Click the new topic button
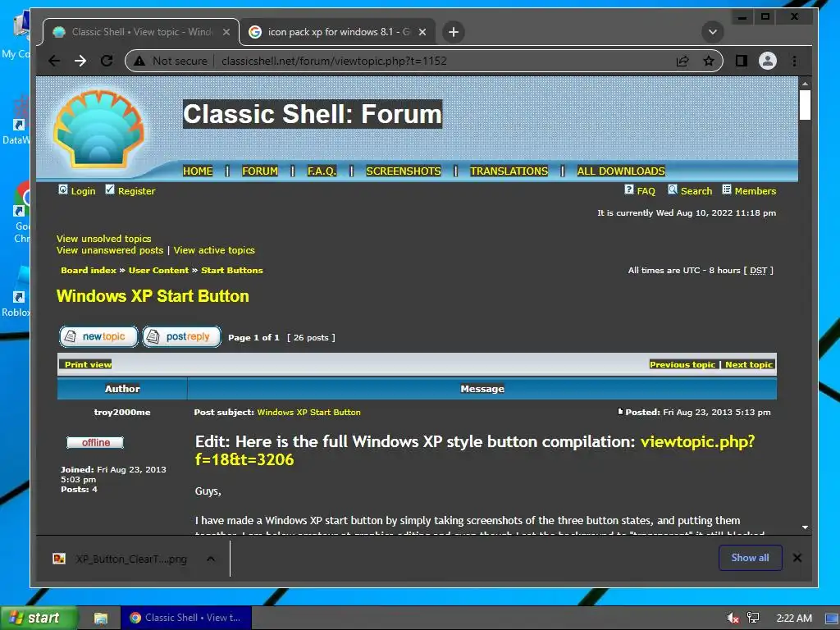Image resolution: width=840 pixels, height=630 pixels. click(x=98, y=336)
